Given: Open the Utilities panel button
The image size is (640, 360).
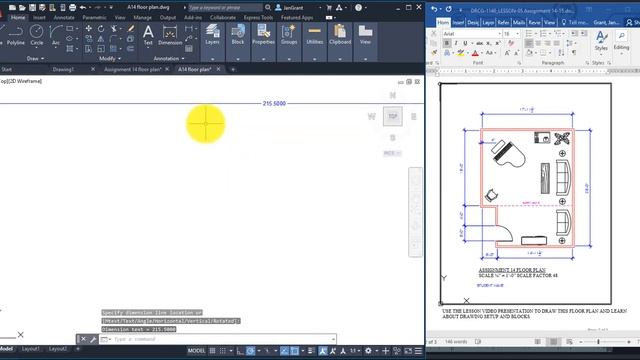Looking at the screenshot, I should (x=315, y=42).
